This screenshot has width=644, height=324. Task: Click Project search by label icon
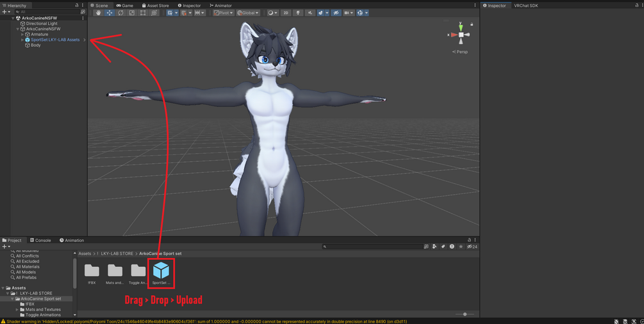coord(443,247)
